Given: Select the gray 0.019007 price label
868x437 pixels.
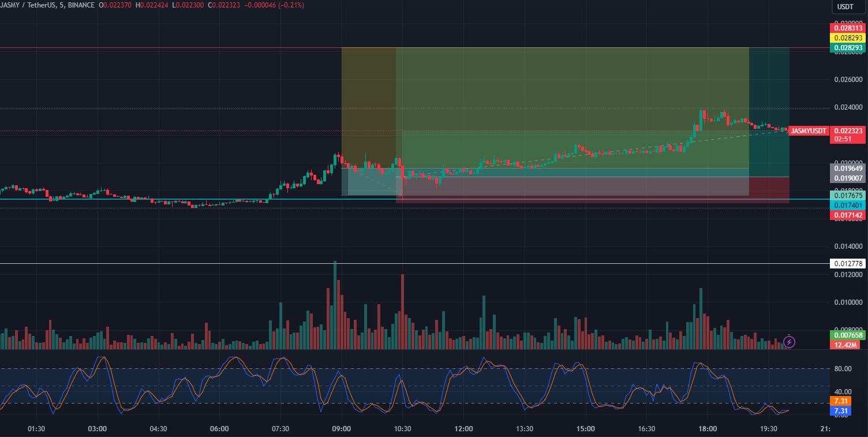Looking at the screenshot, I should pos(847,178).
